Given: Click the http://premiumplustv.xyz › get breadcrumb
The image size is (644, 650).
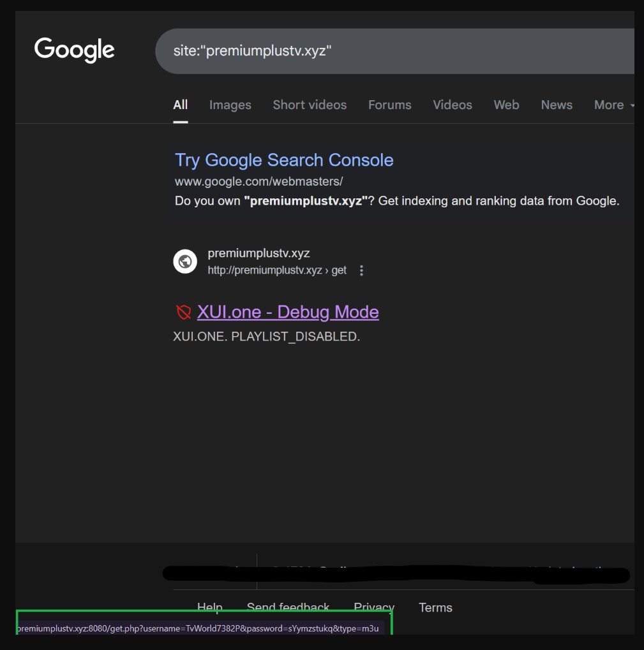Looking at the screenshot, I should click(277, 270).
